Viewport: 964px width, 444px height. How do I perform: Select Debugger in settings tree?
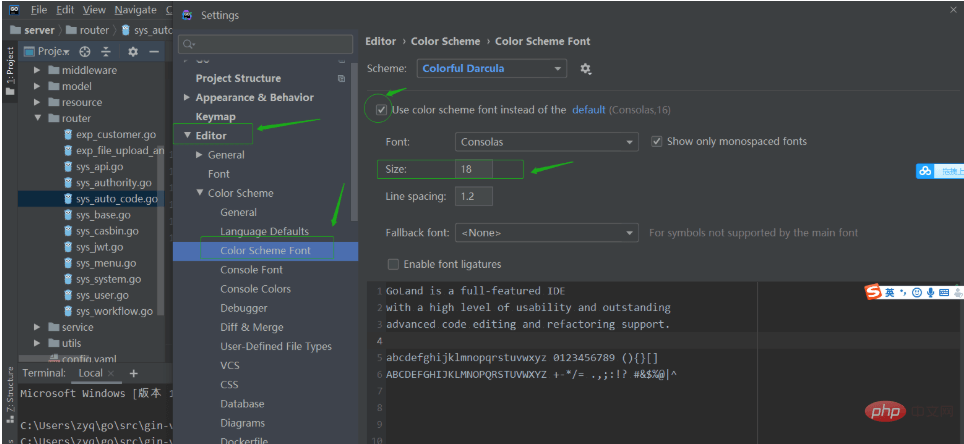coord(243,307)
